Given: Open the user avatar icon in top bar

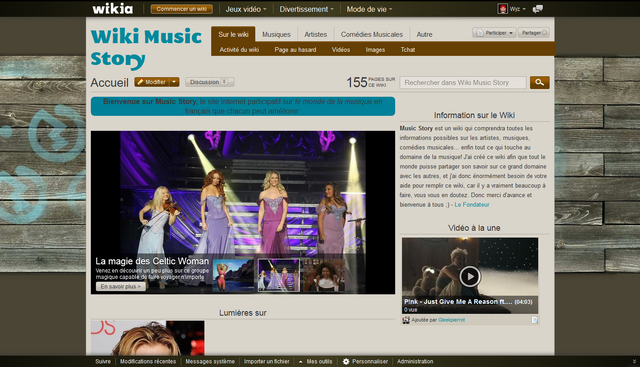Looking at the screenshot, I should pos(502,9).
